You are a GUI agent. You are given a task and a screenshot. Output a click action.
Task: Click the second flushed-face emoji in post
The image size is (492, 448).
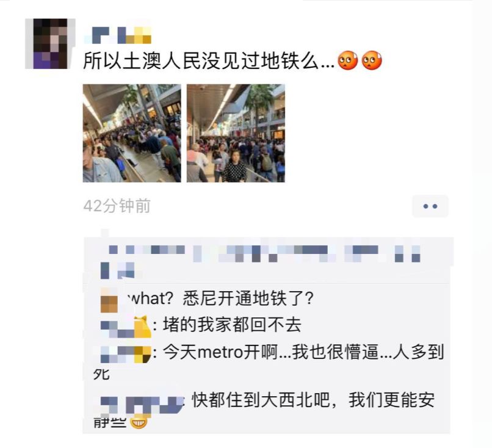click(372, 60)
